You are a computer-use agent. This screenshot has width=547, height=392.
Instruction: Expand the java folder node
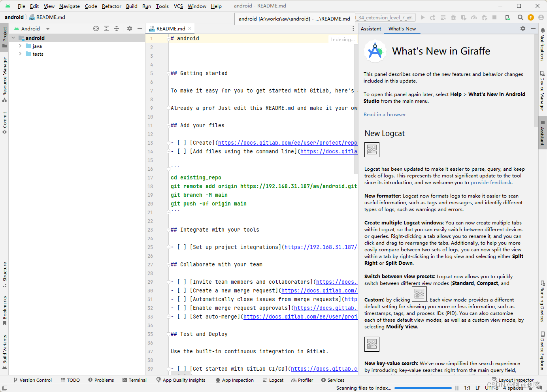20,46
